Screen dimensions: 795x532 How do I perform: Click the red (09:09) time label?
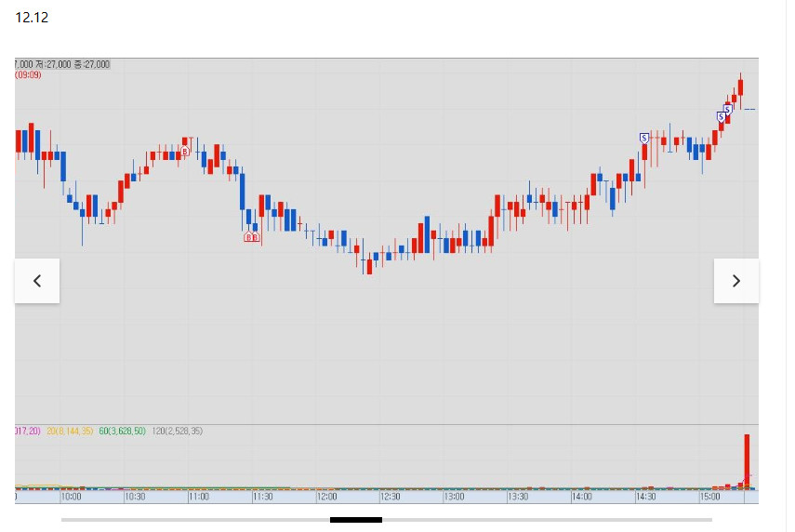[x=28, y=74]
